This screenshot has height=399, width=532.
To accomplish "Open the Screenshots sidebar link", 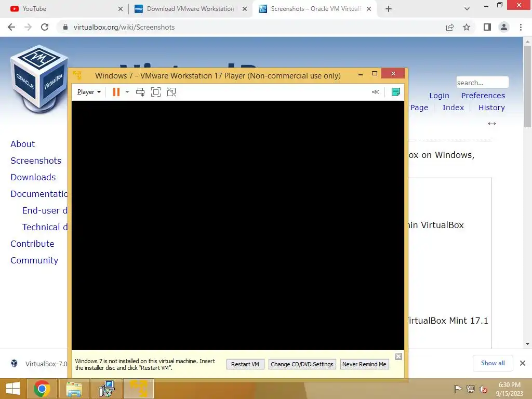I will tap(36, 161).
